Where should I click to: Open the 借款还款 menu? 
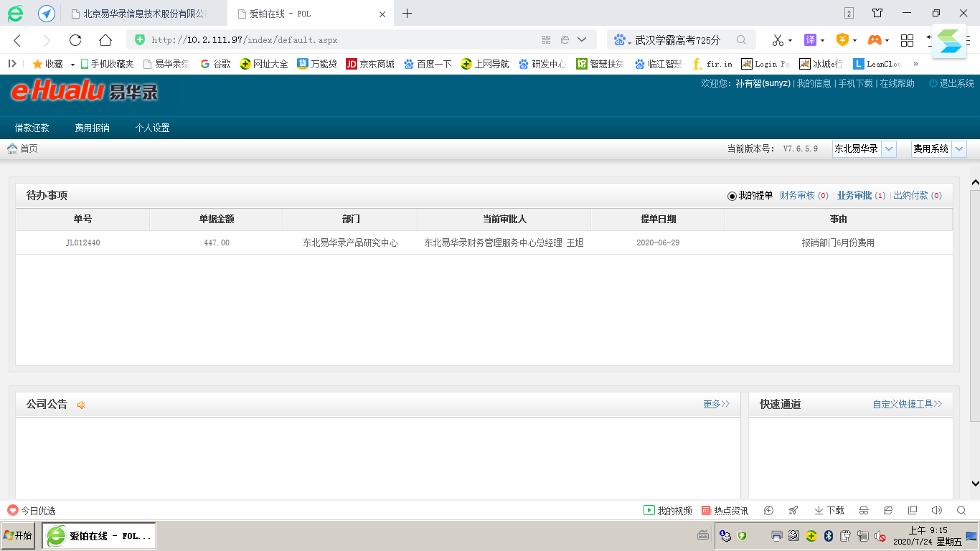[x=32, y=128]
